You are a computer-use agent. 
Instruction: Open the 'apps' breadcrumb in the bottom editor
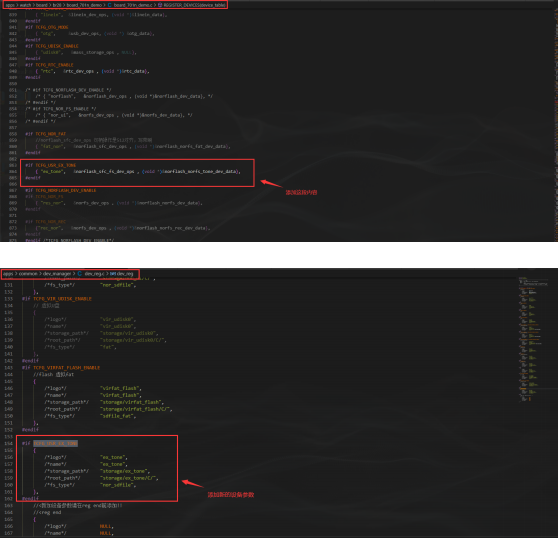pyautogui.click(x=8, y=274)
